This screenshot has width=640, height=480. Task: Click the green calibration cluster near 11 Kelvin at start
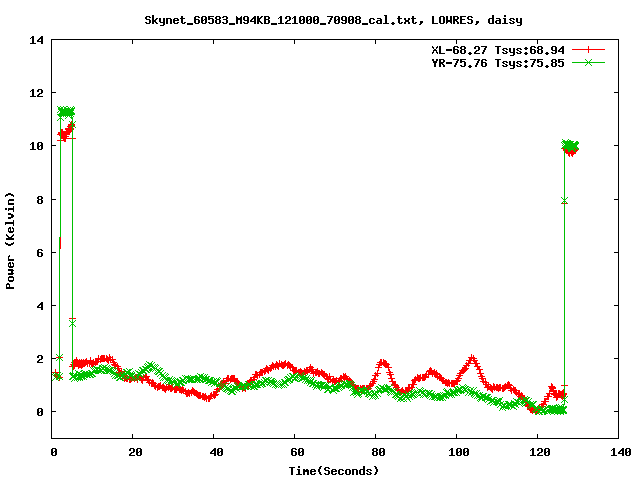click(66, 112)
